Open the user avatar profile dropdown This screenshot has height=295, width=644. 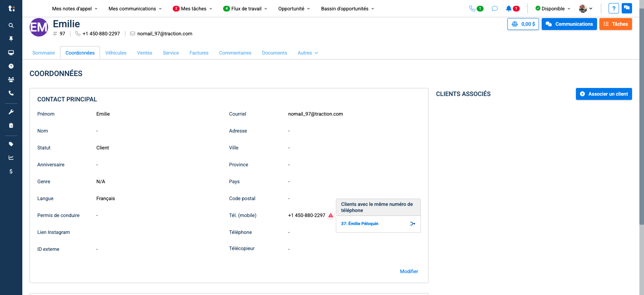pos(586,8)
